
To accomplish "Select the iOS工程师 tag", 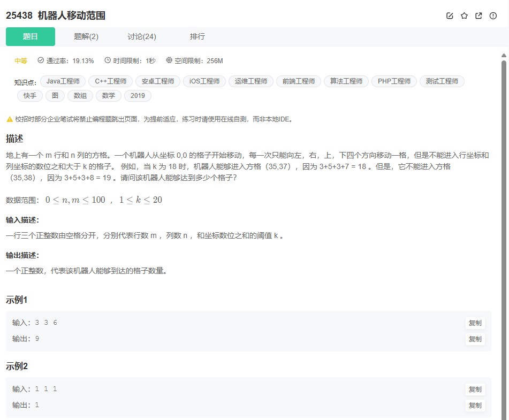I will point(204,81).
